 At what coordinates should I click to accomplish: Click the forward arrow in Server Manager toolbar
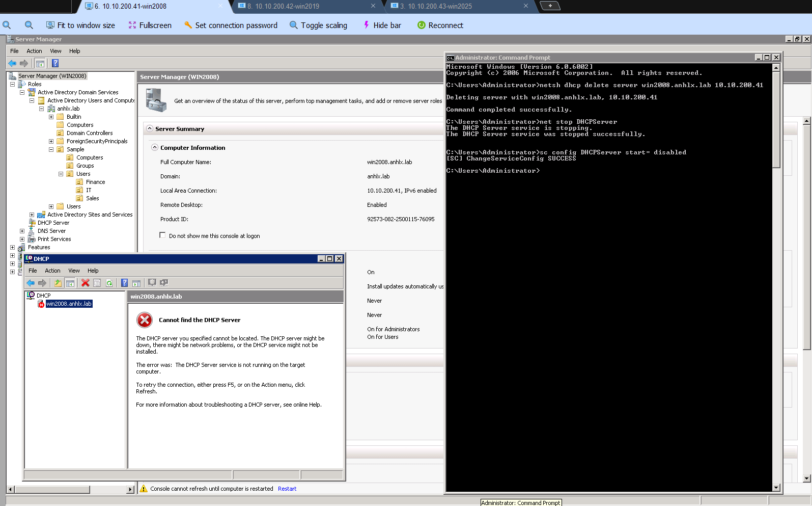coord(24,63)
